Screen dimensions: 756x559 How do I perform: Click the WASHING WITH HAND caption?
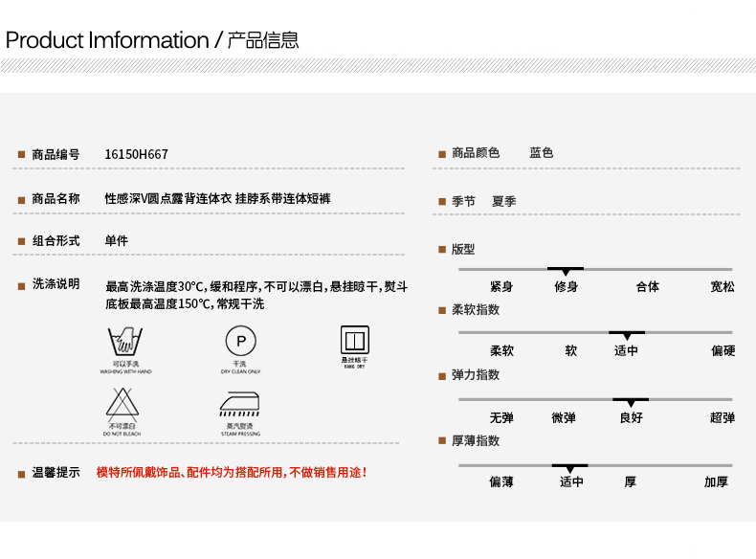pyautogui.click(x=125, y=371)
